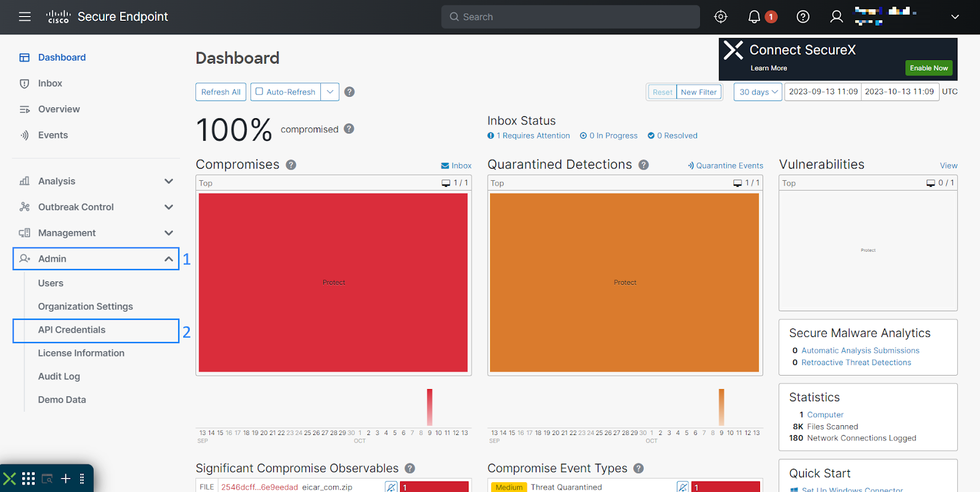Viewport: 980px width, 492px height.
Task: Click the help icon beside Compromises
Action: click(291, 165)
